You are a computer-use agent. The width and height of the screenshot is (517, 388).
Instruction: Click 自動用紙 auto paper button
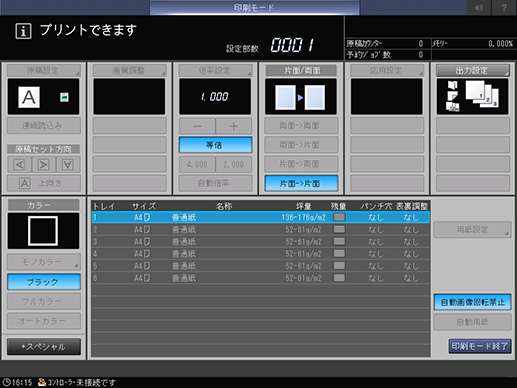[x=472, y=322]
